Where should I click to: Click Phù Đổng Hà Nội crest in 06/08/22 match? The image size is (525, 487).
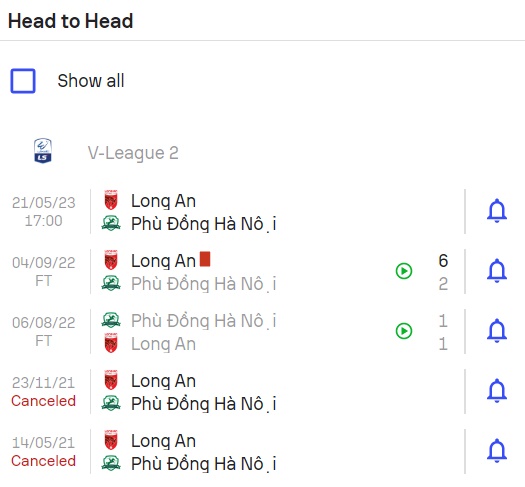[111, 320]
